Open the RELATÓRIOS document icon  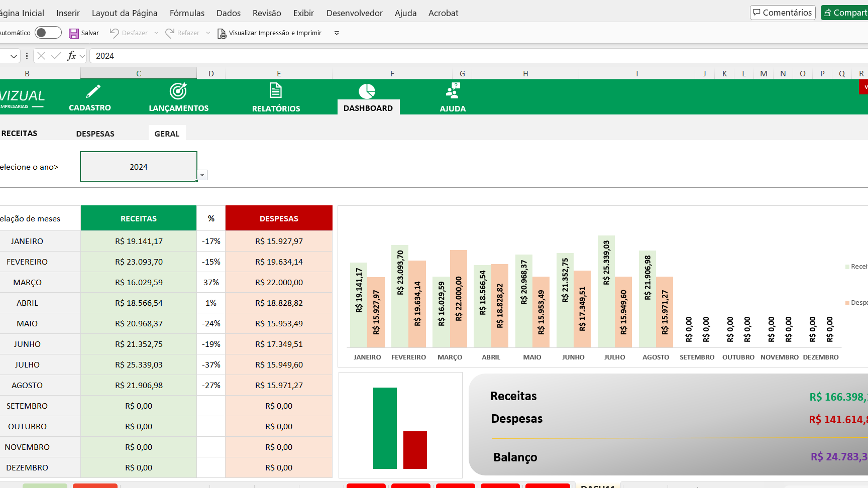click(276, 90)
